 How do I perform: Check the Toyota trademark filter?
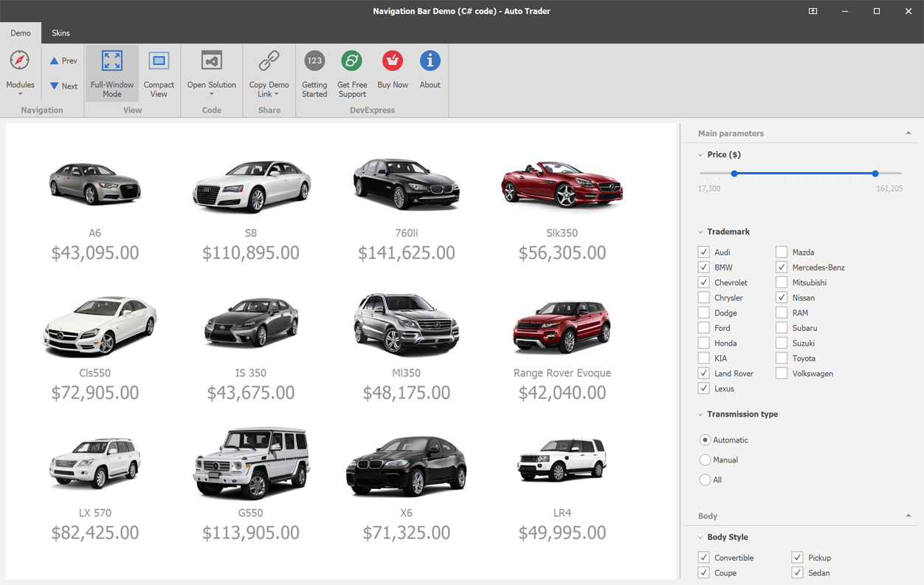click(781, 357)
